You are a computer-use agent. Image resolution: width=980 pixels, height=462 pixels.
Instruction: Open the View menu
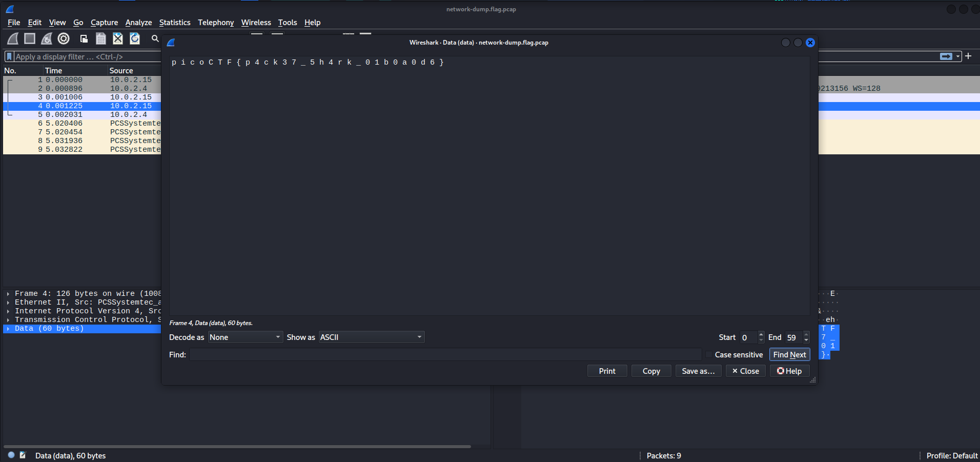coord(57,23)
